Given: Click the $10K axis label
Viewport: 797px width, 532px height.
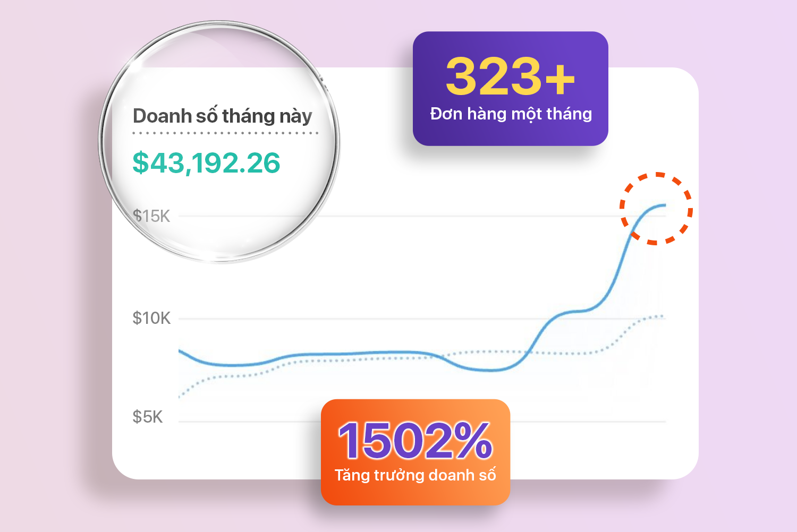Looking at the screenshot, I should coord(151,318).
